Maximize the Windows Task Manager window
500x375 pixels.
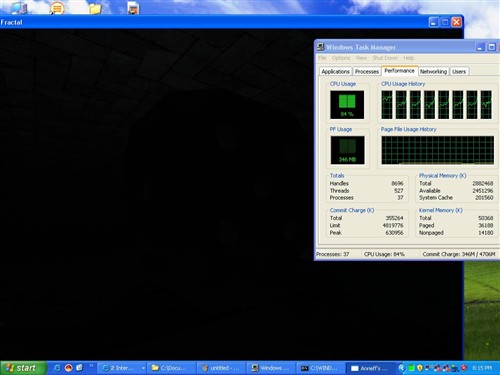tap(492, 47)
